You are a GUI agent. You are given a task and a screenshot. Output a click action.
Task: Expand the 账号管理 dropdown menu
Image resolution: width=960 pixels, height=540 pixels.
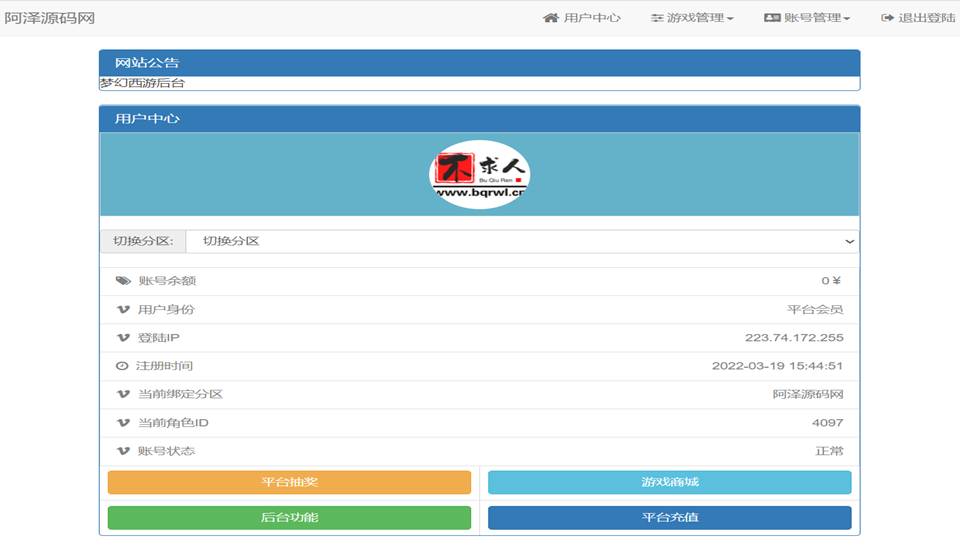[807, 18]
